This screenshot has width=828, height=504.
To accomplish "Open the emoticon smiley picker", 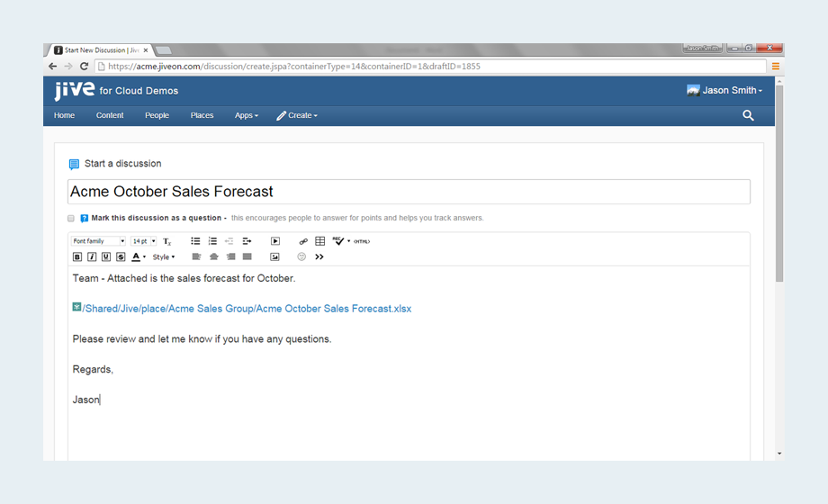I will coord(301,257).
